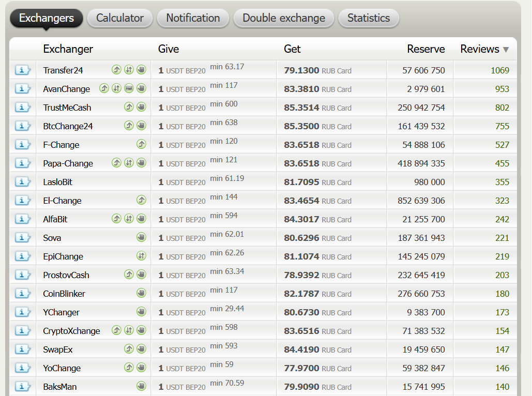Open the TrustMeCash exchanger link
The height and width of the screenshot is (396, 532).
click(67, 108)
